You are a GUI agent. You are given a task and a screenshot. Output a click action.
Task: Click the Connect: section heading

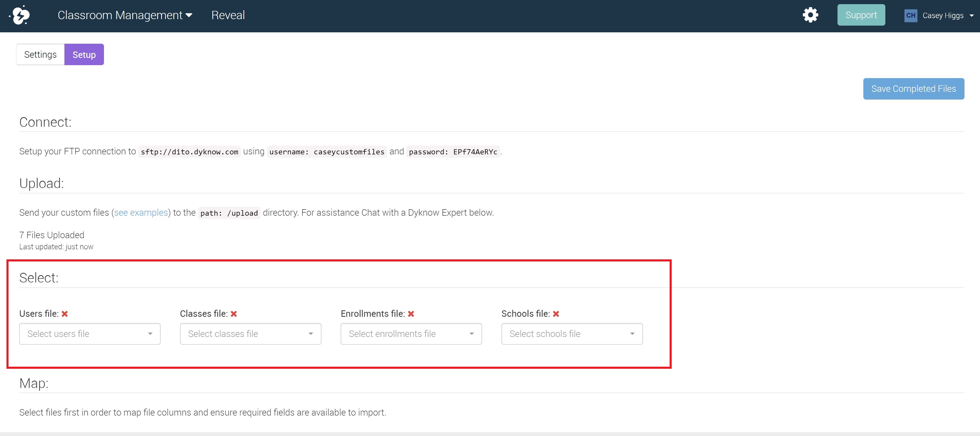point(45,122)
